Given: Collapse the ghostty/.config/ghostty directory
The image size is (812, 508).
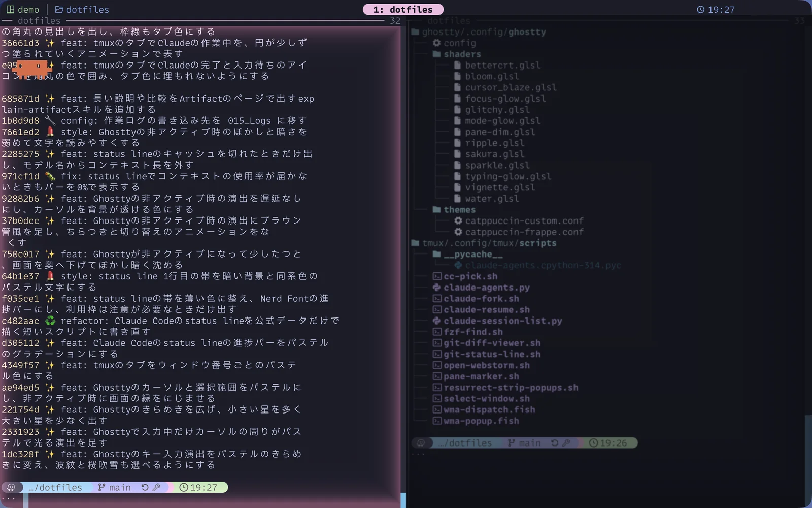Looking at the screenshot, I should point(479,31).
